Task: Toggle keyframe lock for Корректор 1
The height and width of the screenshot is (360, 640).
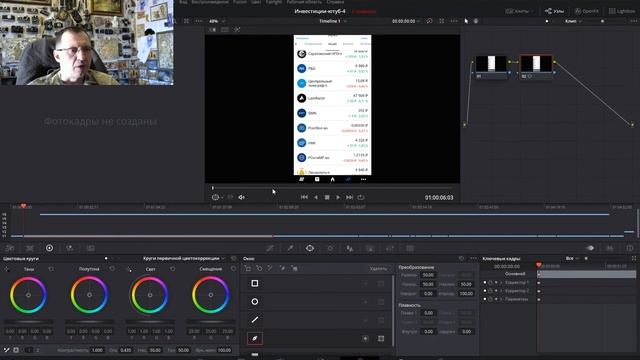Action: 490,282
